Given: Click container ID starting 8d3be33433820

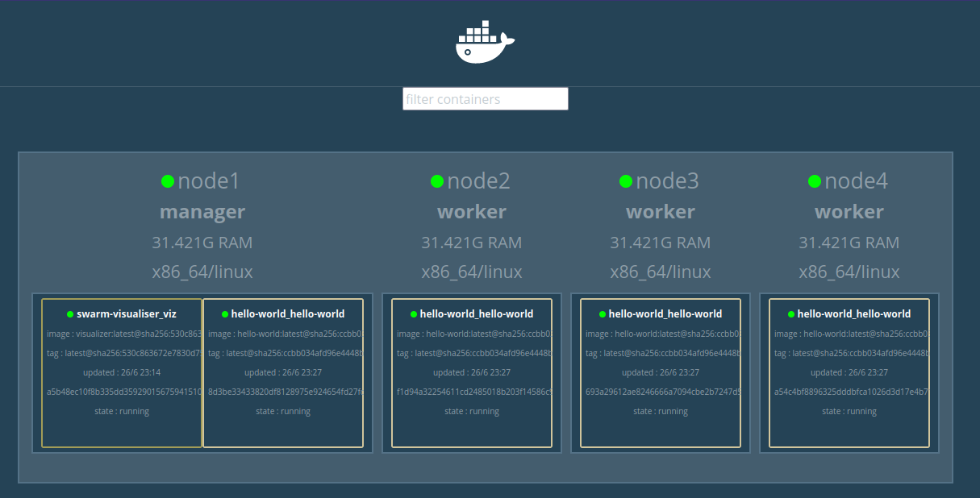Looking at the screenshot, I should click(286, 392).
